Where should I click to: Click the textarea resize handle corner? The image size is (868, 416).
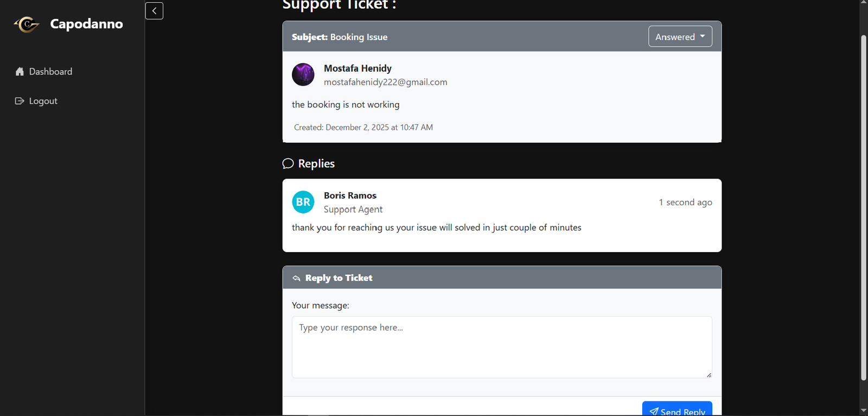pyautogui.click(x=709, y=375)
